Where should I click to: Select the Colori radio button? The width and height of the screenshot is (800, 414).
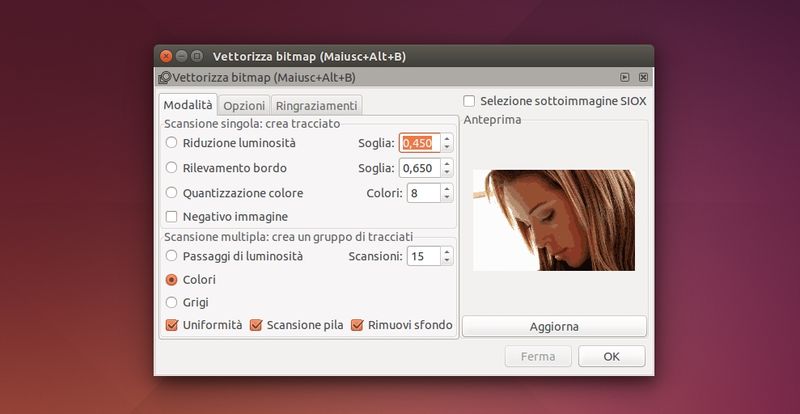pos(171,280)
